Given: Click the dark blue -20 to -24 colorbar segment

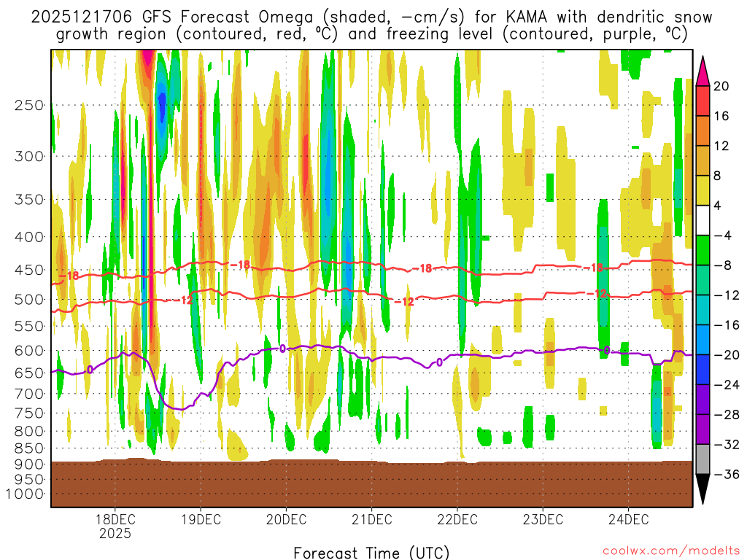Looking at the screenshot, I should tap(703, 370).
